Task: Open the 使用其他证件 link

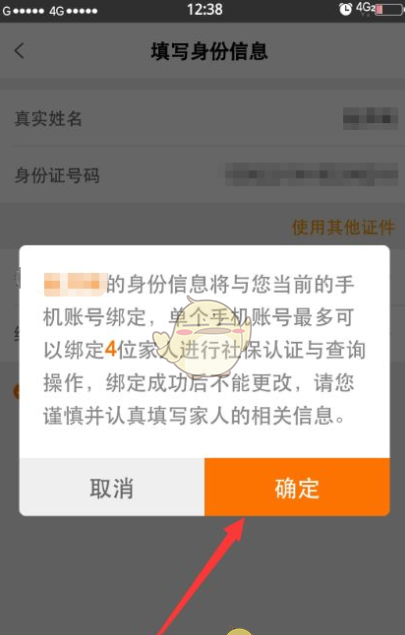Action: click(x=343, y=227)
